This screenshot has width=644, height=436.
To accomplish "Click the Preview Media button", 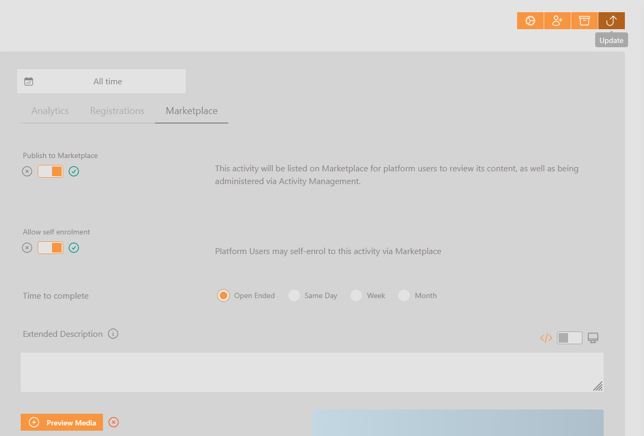I will (62, 422).
